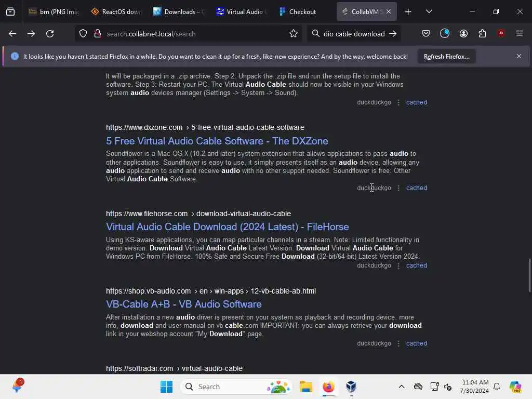
Task: Close the CollabVM tab
Action: (x=389, y=11)
